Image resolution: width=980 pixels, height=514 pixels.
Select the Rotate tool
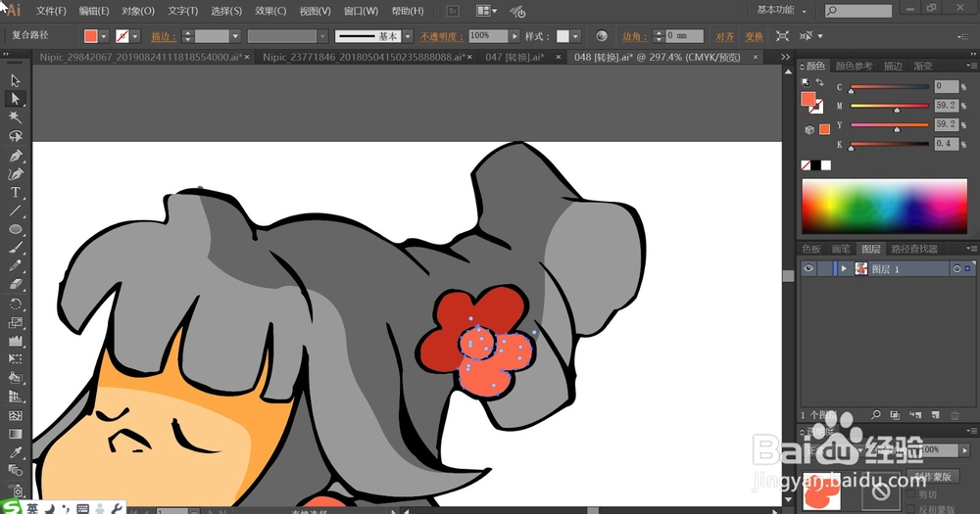[x=16, y=304]
